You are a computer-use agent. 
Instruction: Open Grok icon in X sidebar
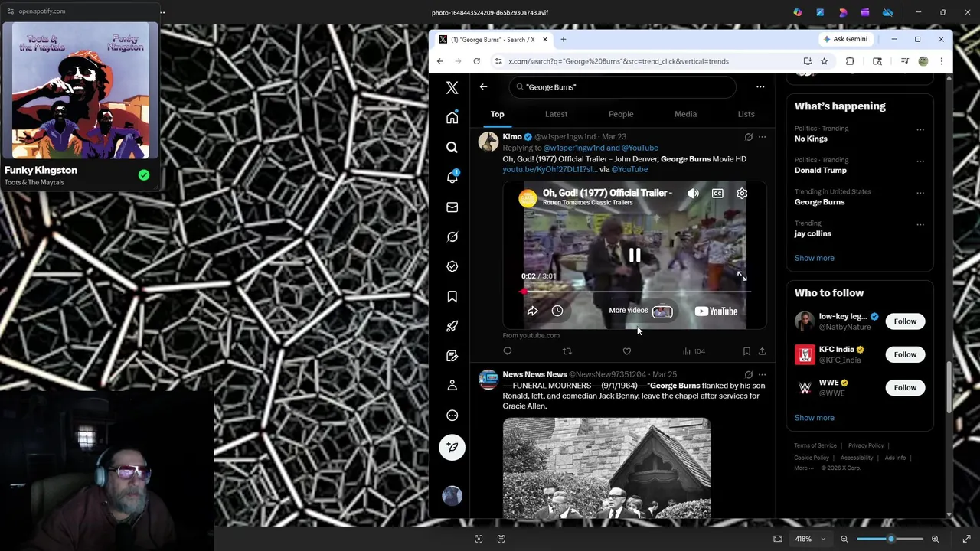[x=452, y=236]
